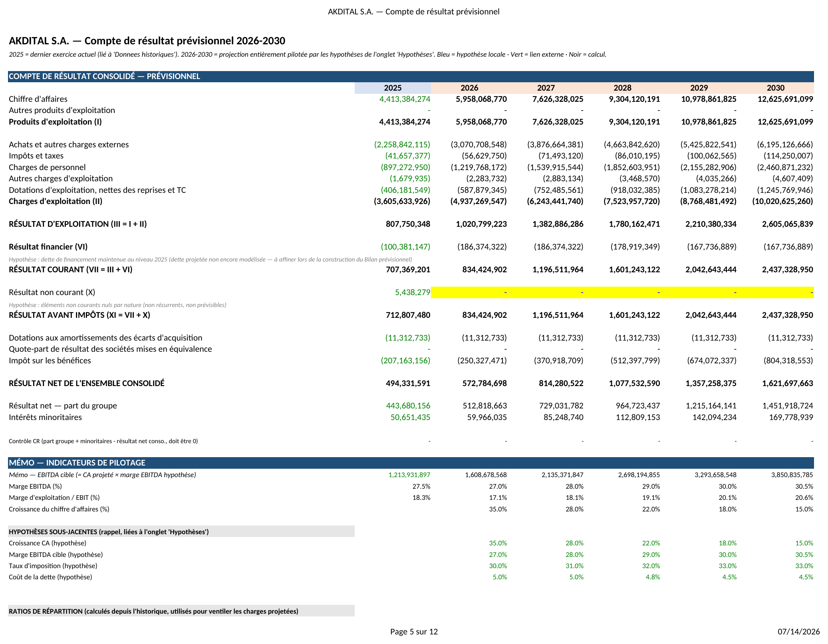The width and height of the screenshot is (828, 644).
Task: Select the 'COMPTE DE RÉSULTAT CONSOLIDÉ' banner
Action: tap(411, 76)
